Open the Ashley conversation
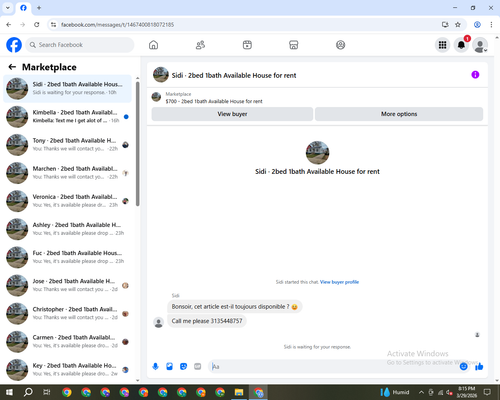 pos(67,229)
